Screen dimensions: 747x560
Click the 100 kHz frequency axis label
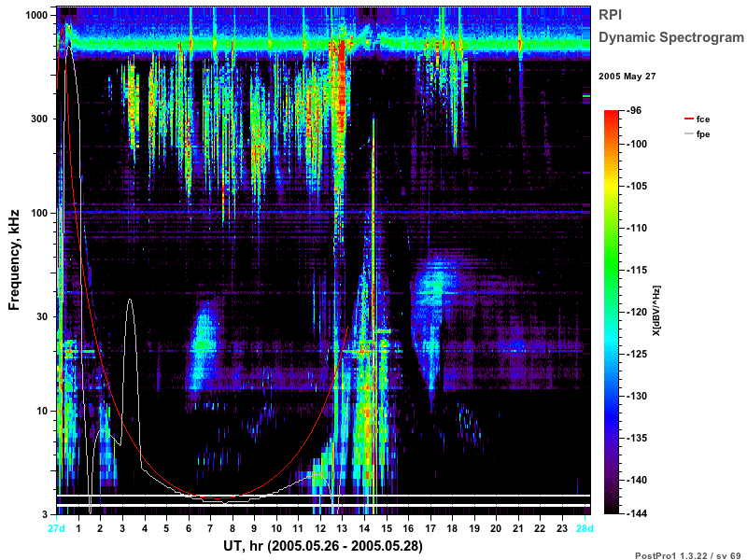click(39, 213)
